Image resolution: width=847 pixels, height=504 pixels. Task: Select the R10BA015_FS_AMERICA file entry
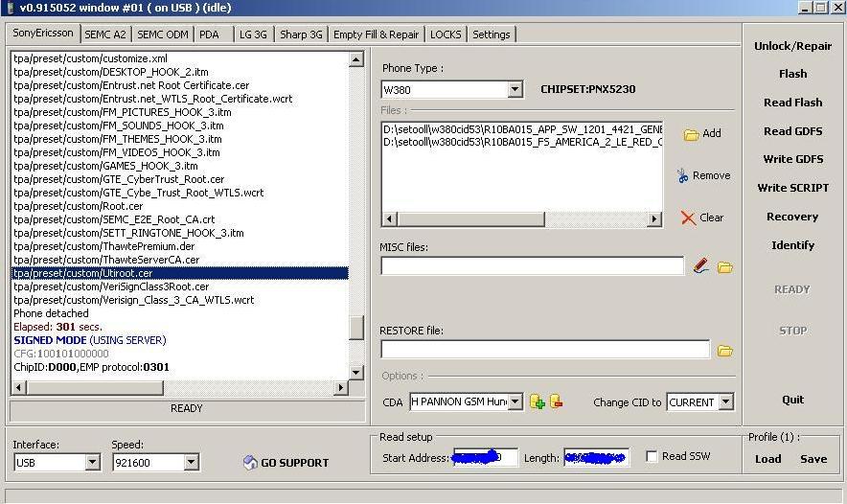pos(522,142)
